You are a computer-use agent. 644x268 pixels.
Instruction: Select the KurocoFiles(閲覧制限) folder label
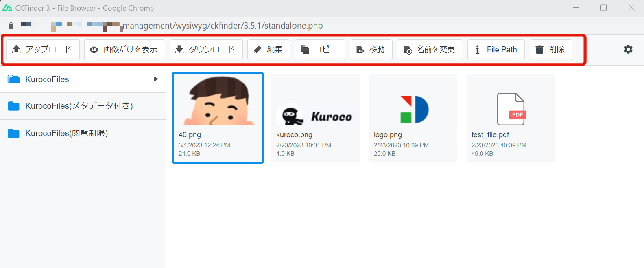coord(67,133)
